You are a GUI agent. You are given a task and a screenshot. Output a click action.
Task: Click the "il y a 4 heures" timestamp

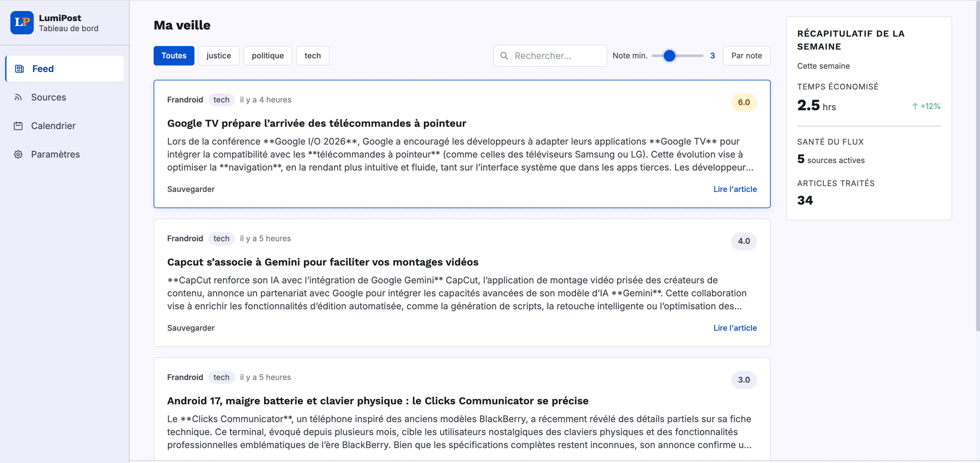(x=265, y=100)
